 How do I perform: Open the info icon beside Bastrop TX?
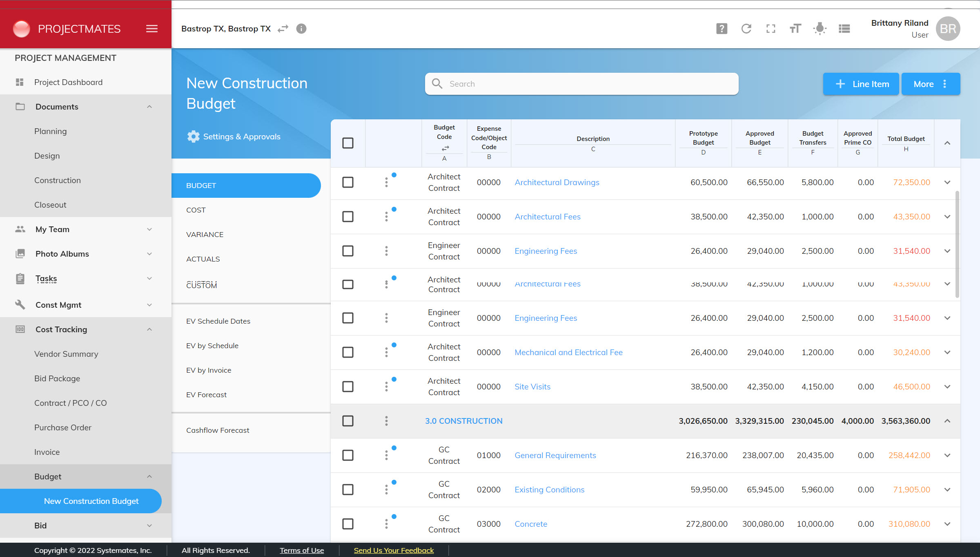pyautogui.click(x=301, y=29)
